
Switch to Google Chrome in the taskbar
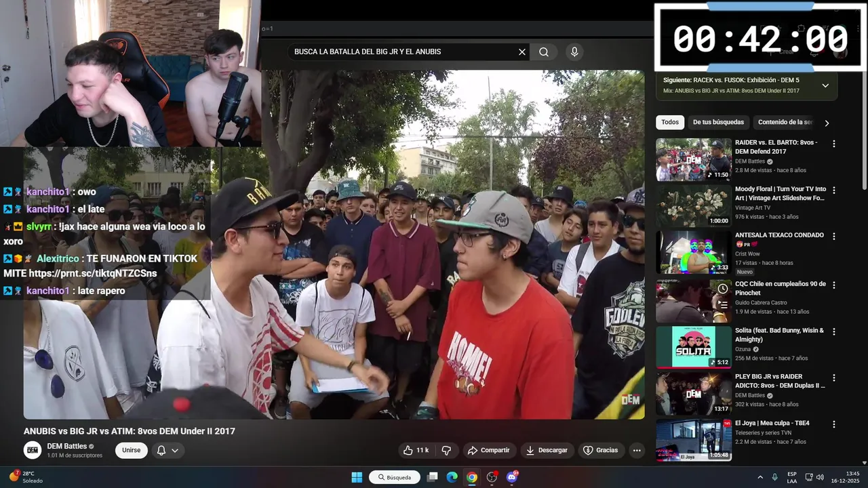click(x=472, y=477)
